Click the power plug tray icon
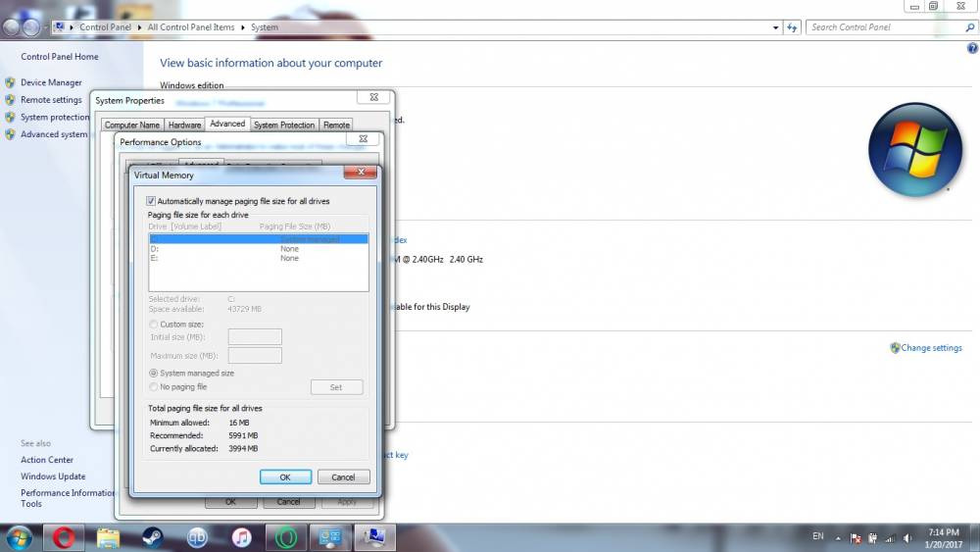Screen dimensions: 980x552 [x=873, y=538]
